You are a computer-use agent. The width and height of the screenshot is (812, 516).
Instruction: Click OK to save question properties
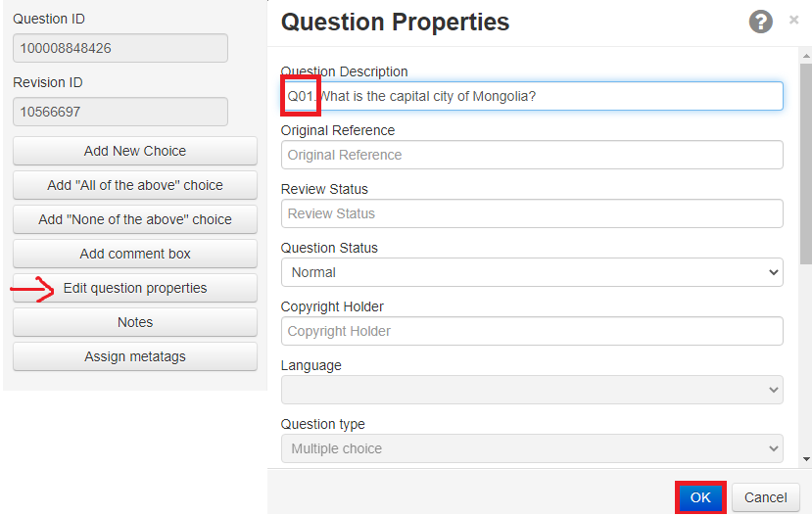700,497
